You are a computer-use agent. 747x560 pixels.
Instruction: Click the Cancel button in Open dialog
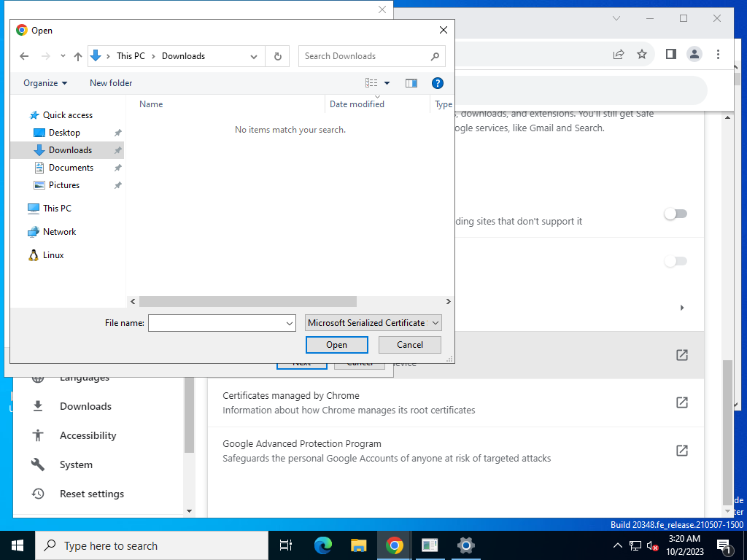click(410, 345)
